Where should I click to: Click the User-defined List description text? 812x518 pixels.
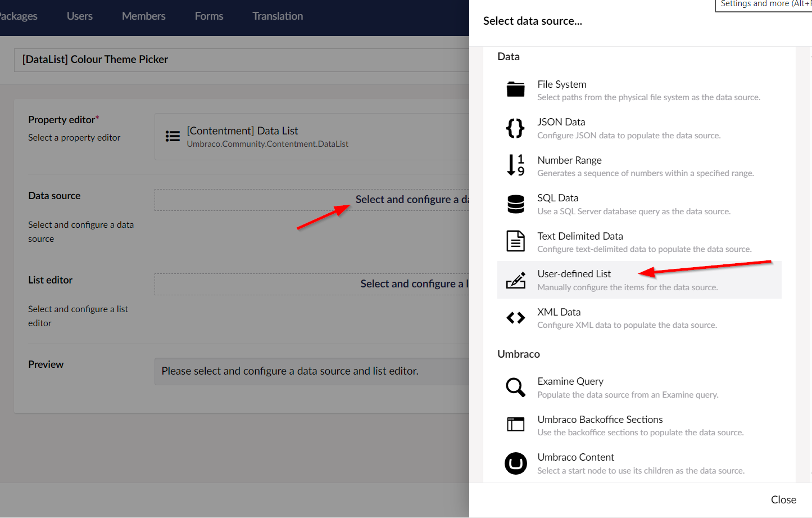click(x=627, y=287)
